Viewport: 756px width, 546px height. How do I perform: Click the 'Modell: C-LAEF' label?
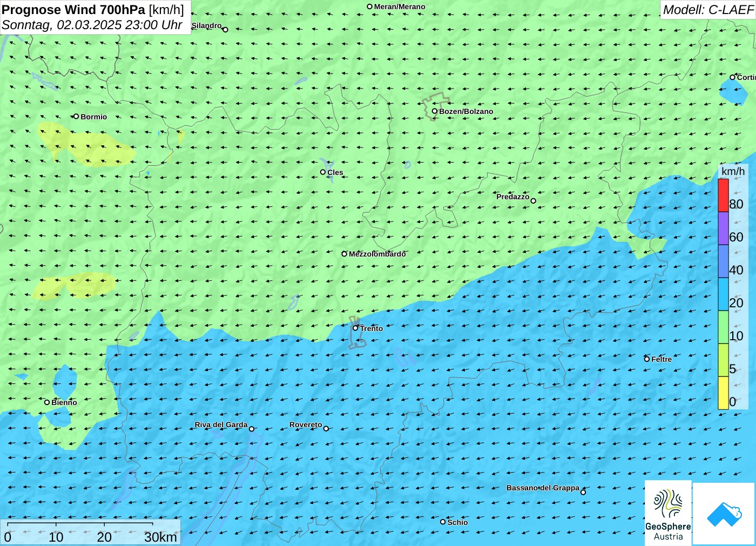(x=708, y=10)
